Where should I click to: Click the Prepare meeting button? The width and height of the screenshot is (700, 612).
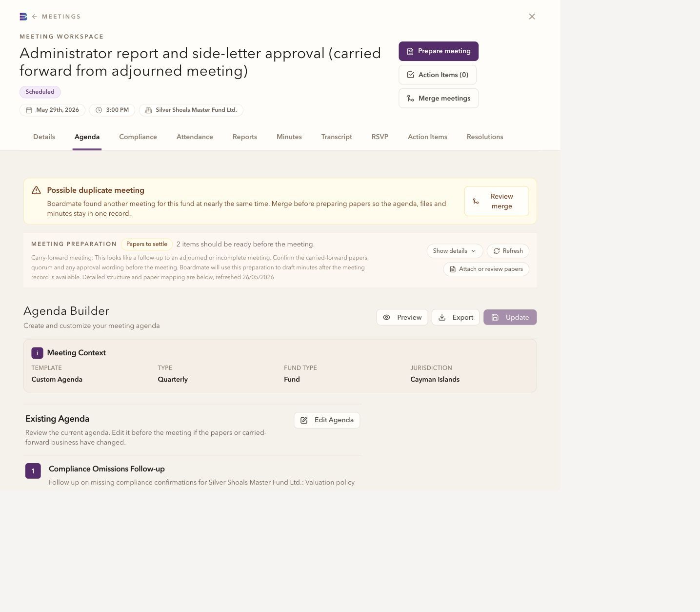point(439,51)
